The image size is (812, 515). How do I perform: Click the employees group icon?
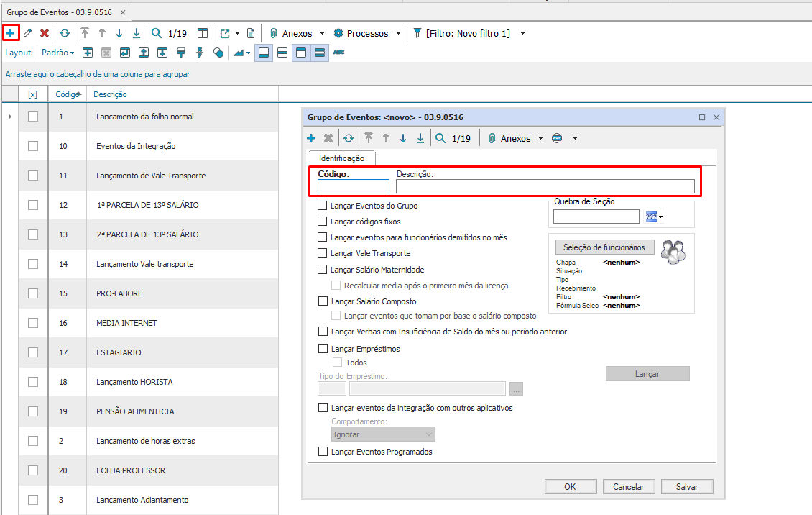(673, 252)
